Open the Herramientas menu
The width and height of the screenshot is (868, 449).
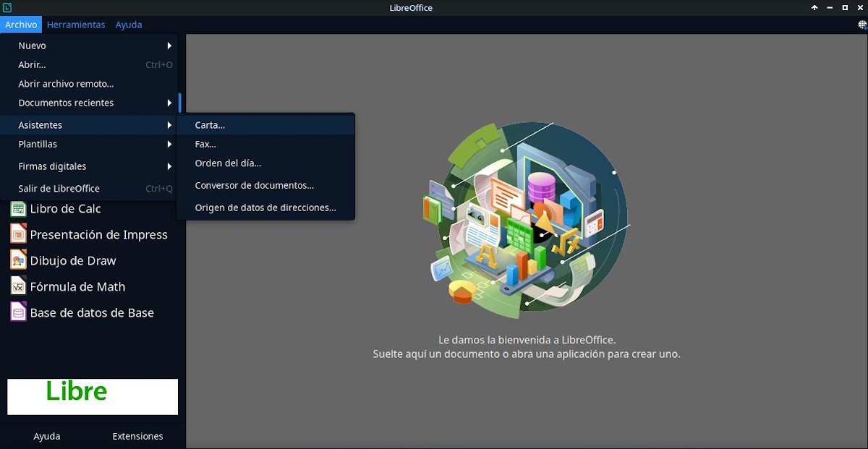point(76,24)
